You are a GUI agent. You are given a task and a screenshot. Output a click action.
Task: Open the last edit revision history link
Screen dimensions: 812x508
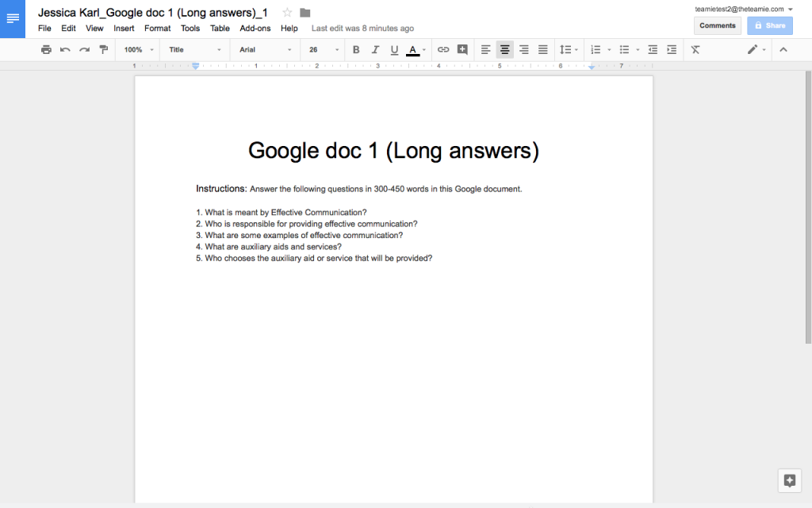[x=362, y=29]
